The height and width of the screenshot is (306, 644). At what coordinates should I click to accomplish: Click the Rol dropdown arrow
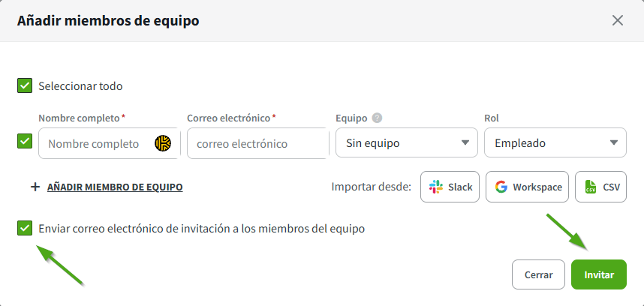coord(613,142)
